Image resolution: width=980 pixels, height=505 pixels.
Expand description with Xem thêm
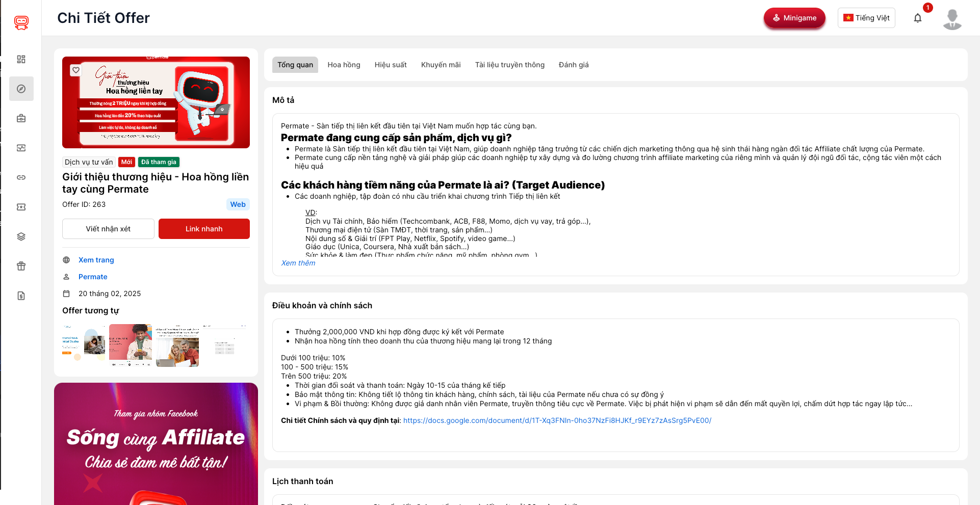click(298, 263)
